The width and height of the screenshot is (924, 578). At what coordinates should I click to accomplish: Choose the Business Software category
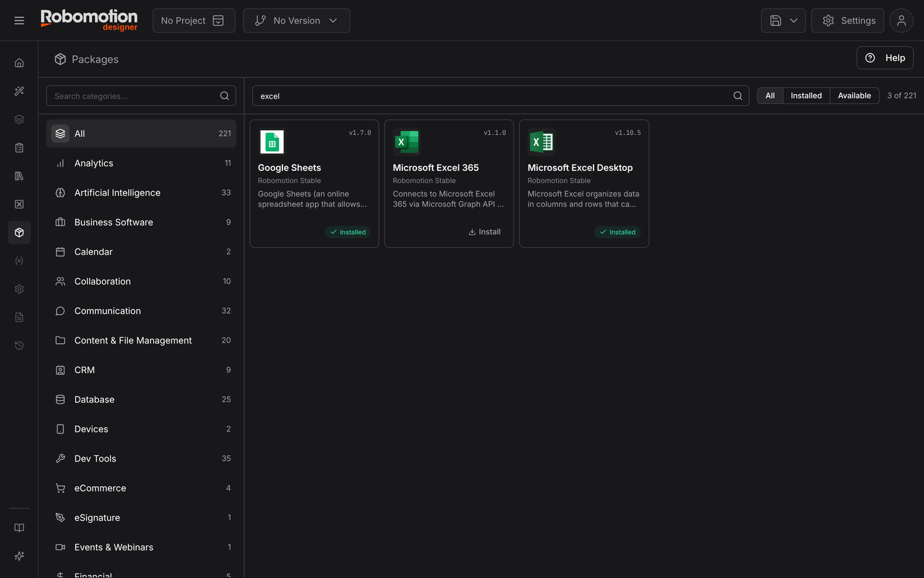[x=141, y=222]
